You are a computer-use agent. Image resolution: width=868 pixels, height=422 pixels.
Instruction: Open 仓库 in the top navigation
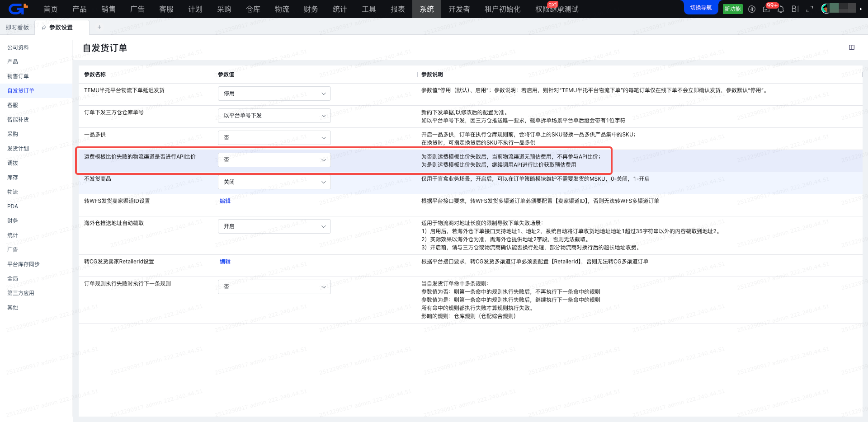point(253,9)
